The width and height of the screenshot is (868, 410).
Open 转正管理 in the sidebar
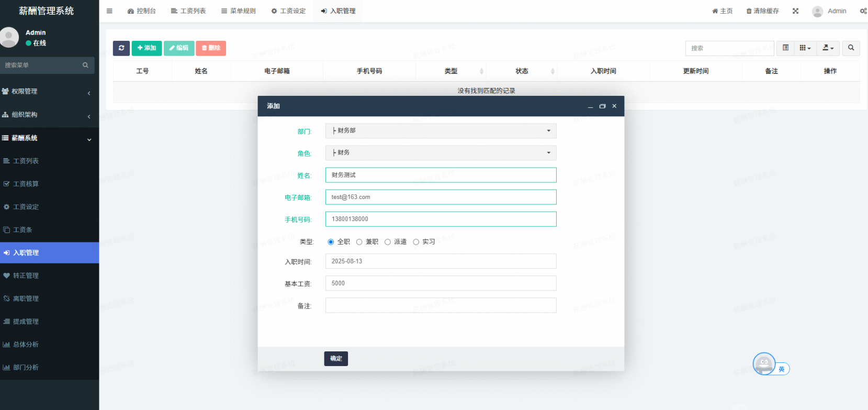[x=26, y=276]
